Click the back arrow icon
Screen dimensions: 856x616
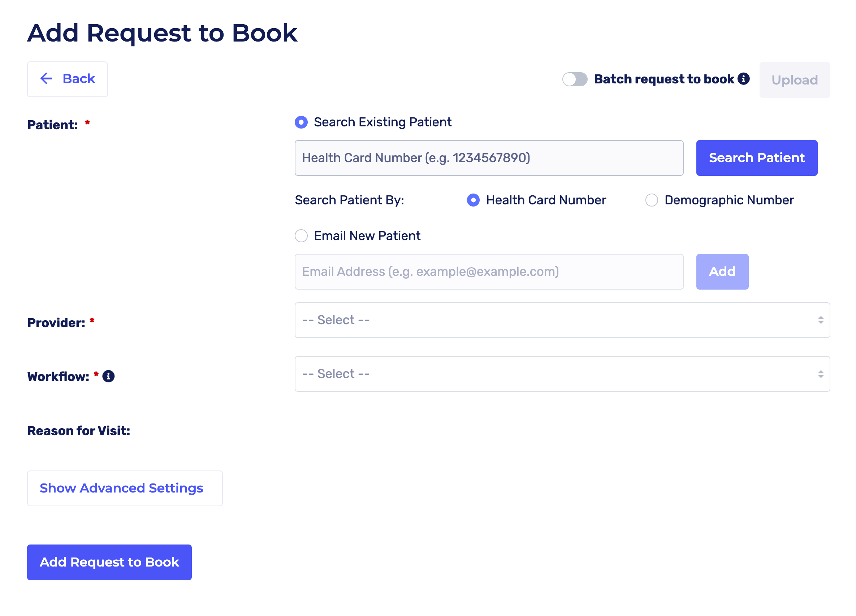46,79
